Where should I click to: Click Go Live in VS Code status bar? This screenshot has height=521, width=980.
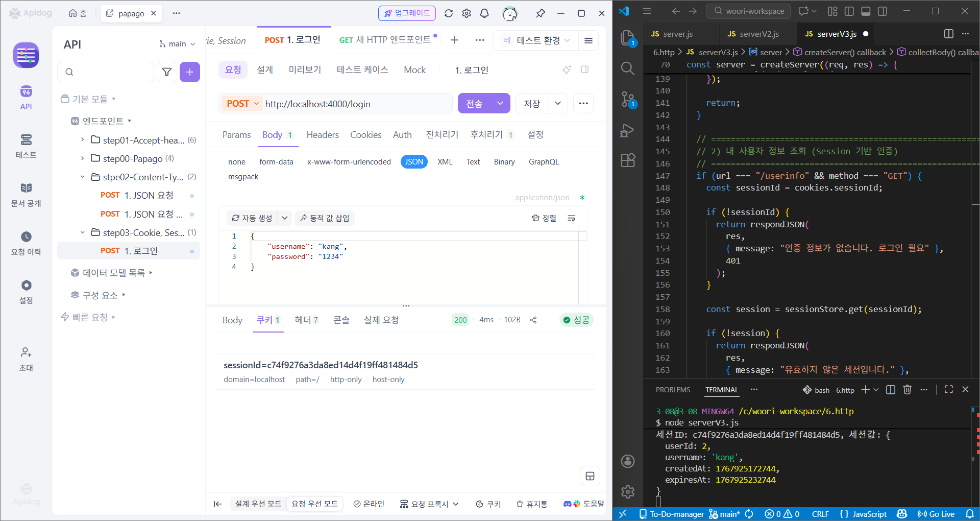936,514
